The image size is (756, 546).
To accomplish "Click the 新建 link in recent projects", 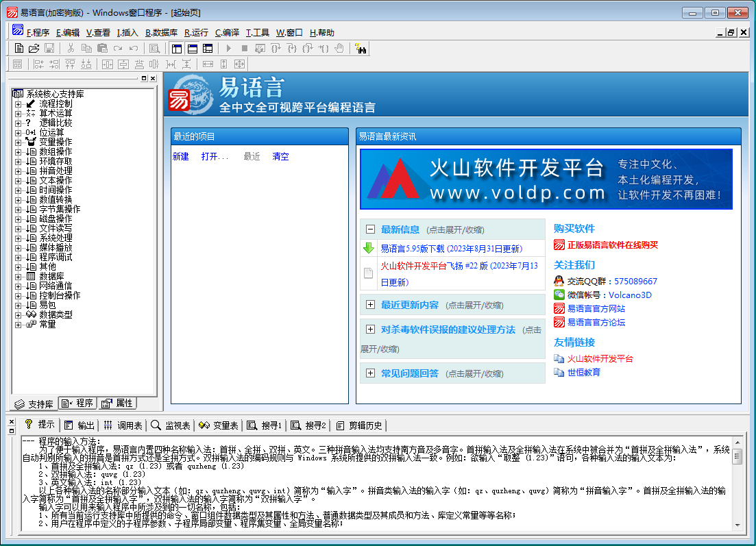I will click(180, 156).
